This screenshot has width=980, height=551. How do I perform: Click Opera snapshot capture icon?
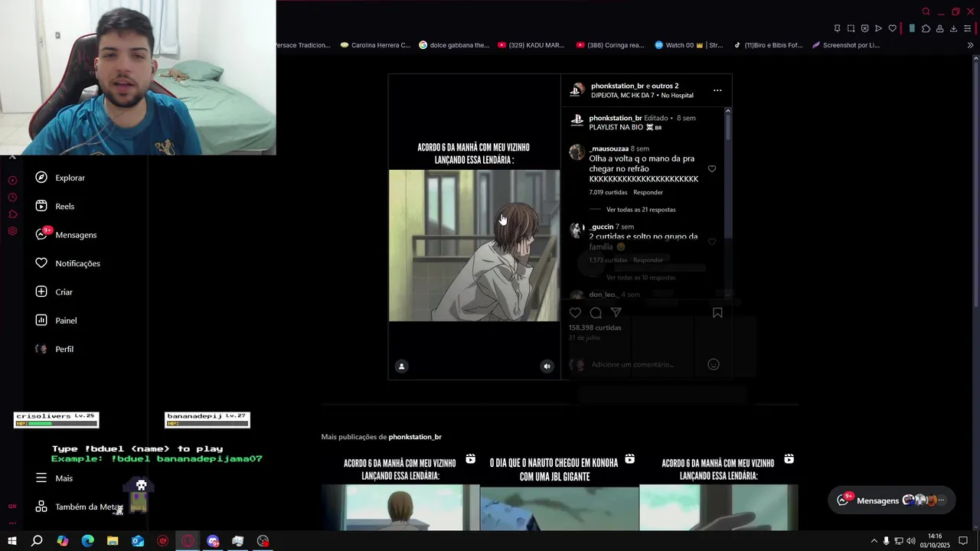click(851, 28)
